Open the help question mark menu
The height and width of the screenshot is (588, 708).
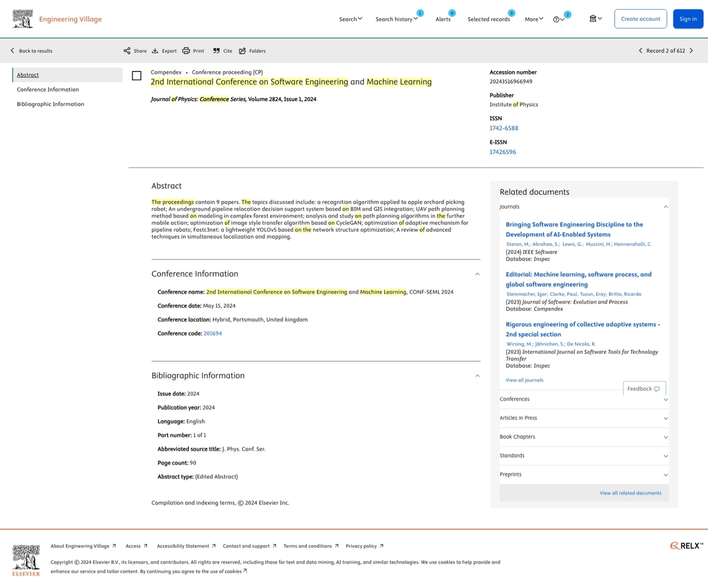(557, 20)
